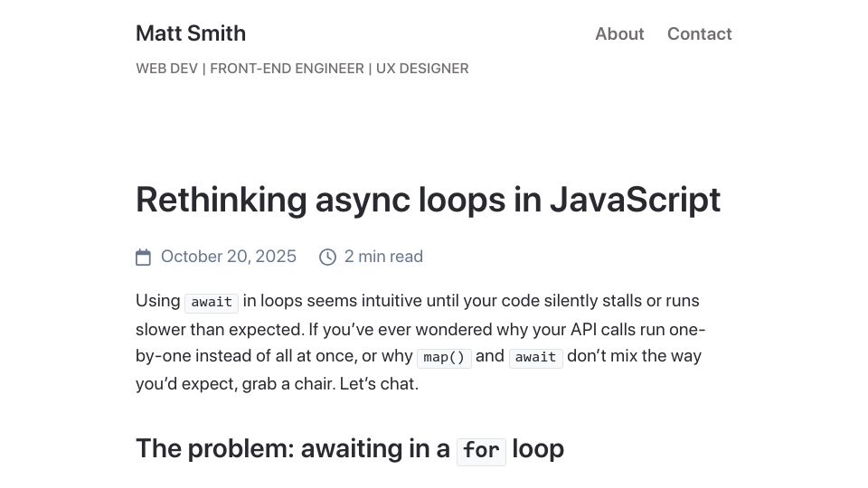Click the '2 min read' text

[x=383, y=257]
